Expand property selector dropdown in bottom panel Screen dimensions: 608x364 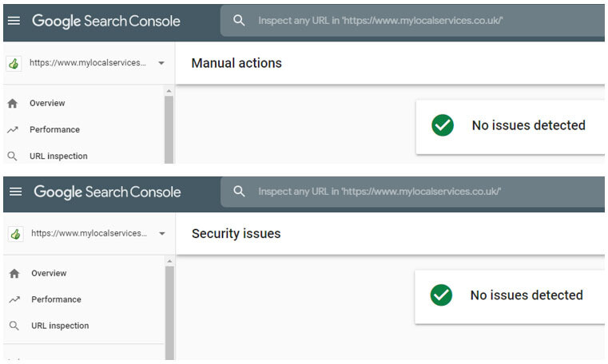[x=162, y=234]
